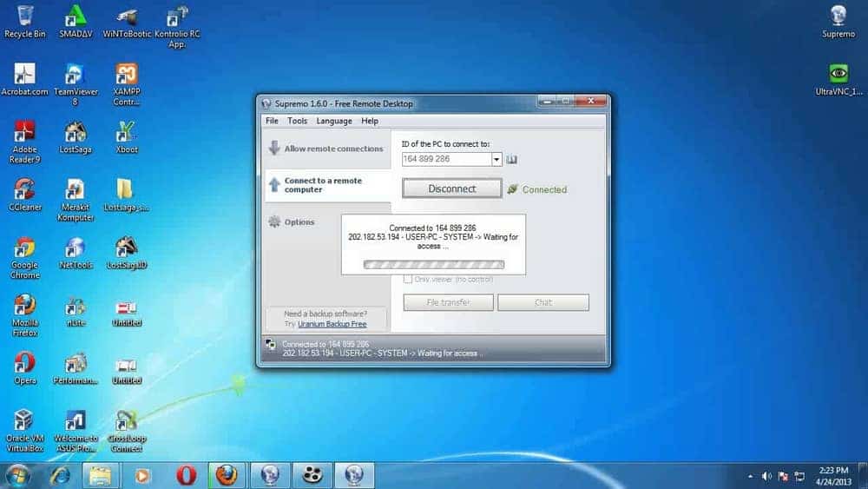Expand the PC ID dropdown arrow
The width and height of the screenshot is (868, 489).
click(496, 160)
